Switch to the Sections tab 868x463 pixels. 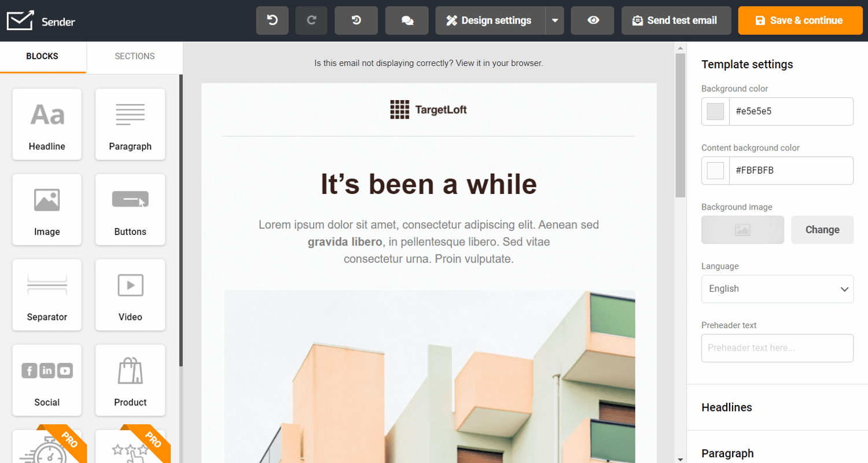click(135, 57)
